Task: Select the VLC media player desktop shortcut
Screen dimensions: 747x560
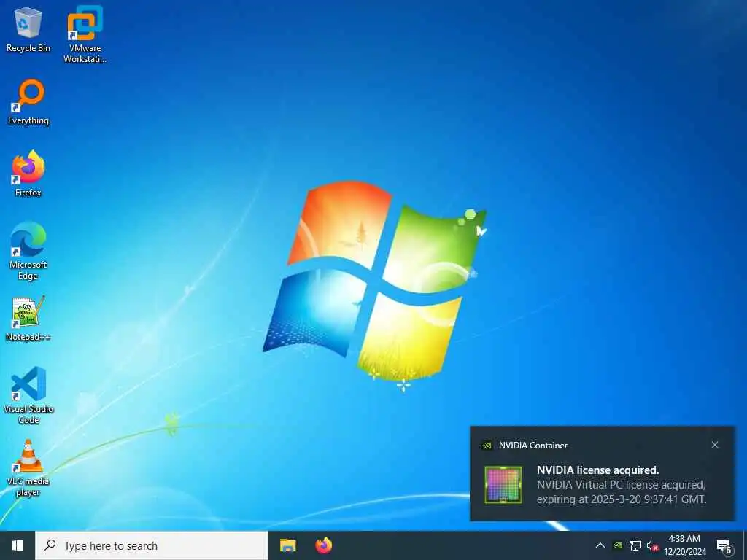Action: point(28,468)
